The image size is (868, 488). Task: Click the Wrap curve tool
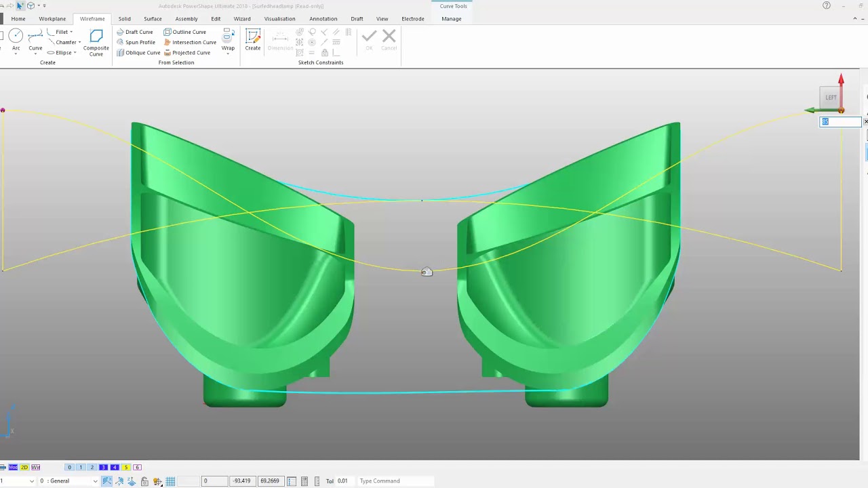(x=228, y=39)
